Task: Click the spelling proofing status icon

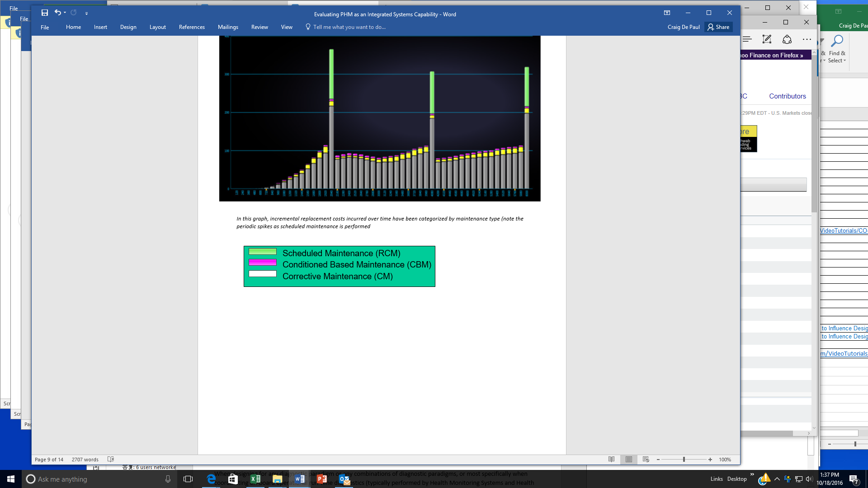Action: (111, 460)
